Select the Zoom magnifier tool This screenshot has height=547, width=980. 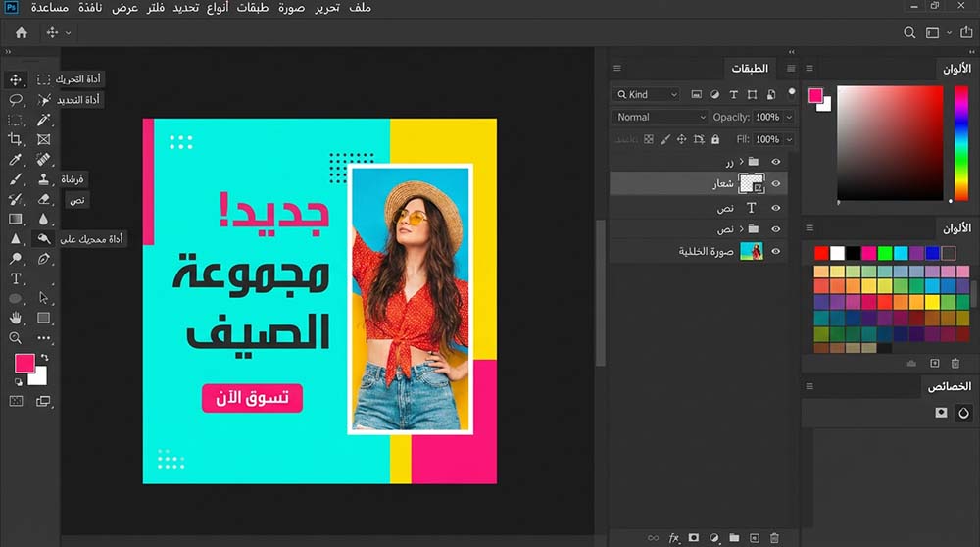16,338
